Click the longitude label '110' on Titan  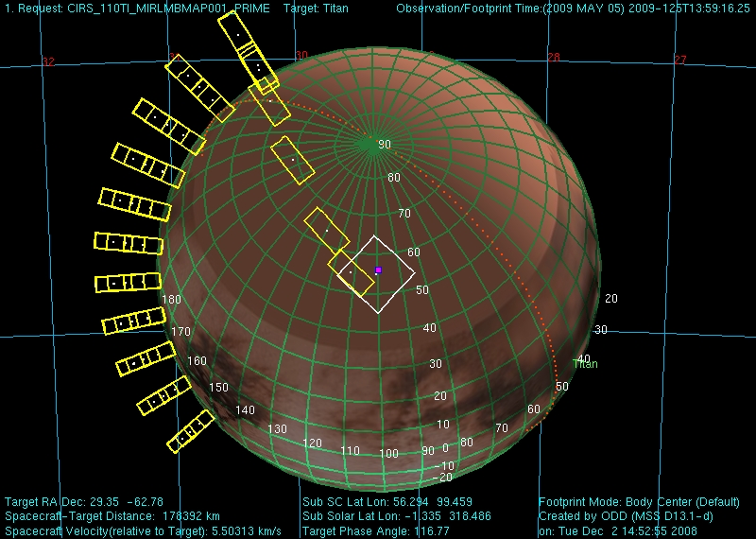(350, 451)
